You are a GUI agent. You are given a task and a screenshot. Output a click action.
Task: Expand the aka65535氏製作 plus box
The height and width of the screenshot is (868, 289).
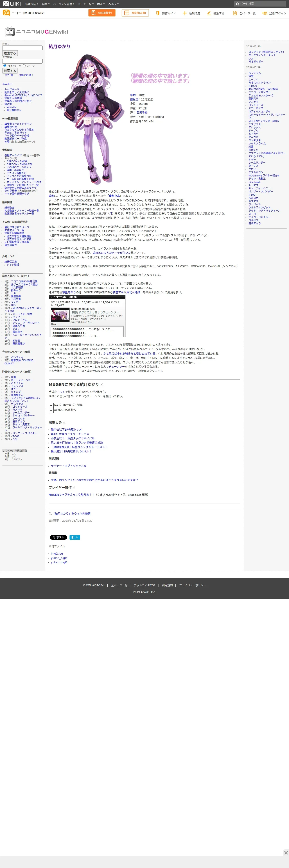point(51,410)
